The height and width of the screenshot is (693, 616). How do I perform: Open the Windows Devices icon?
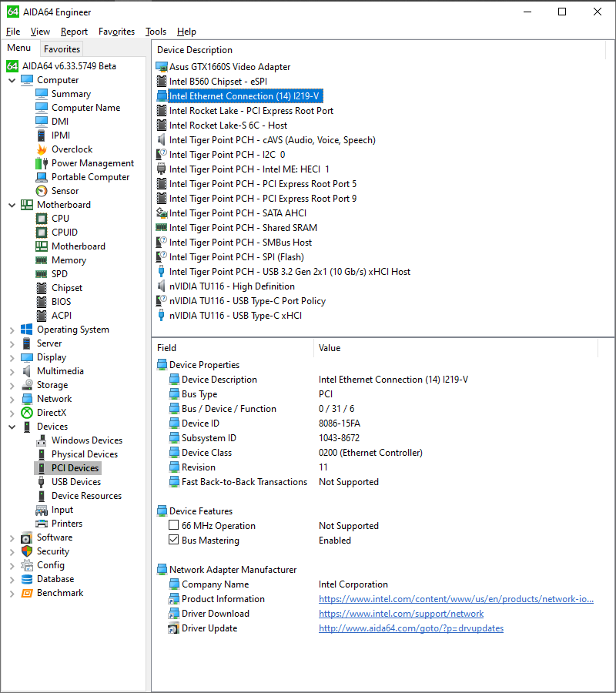coord(42,440)
